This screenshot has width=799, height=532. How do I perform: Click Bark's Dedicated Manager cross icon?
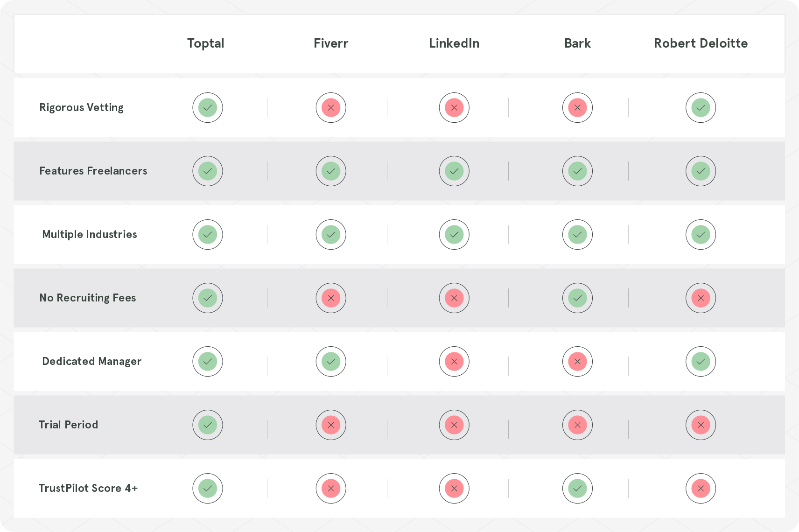pos(577,362)
